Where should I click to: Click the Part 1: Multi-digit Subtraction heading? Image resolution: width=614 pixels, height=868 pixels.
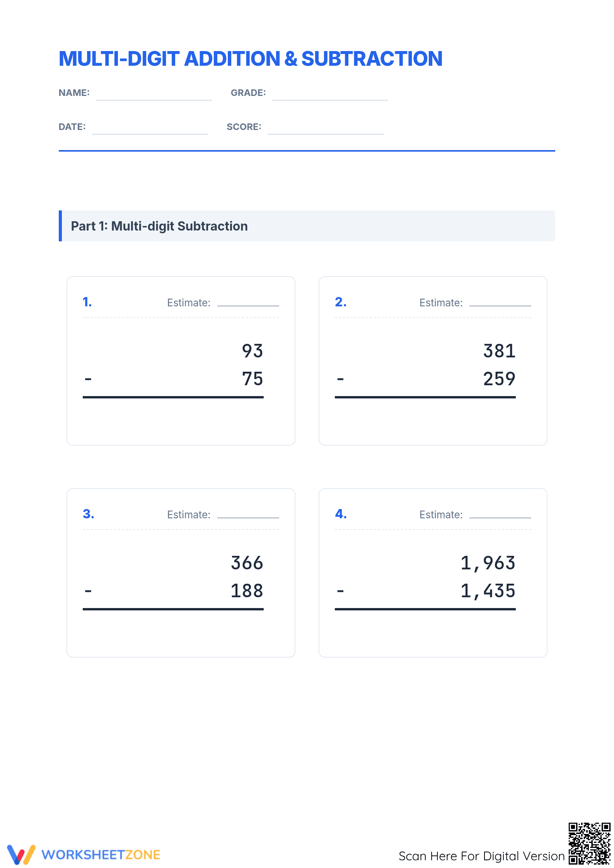pyautogui.click(x=159, y=226)
